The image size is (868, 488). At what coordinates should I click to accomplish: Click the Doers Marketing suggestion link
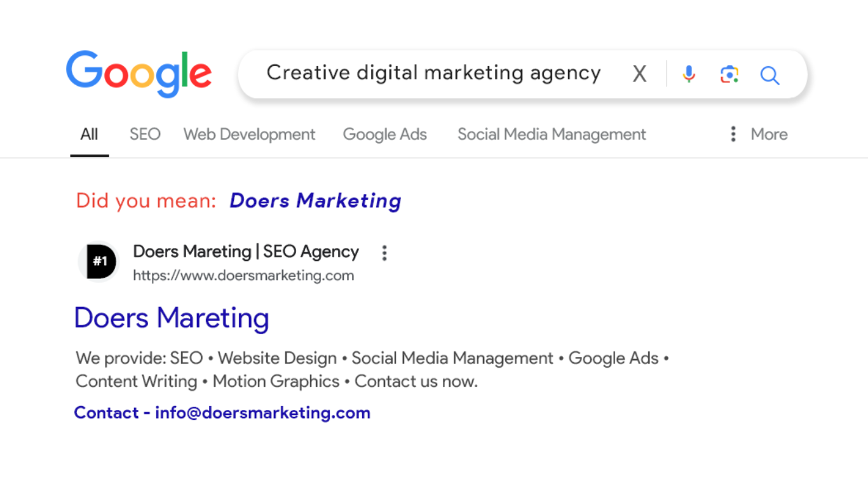315,201
